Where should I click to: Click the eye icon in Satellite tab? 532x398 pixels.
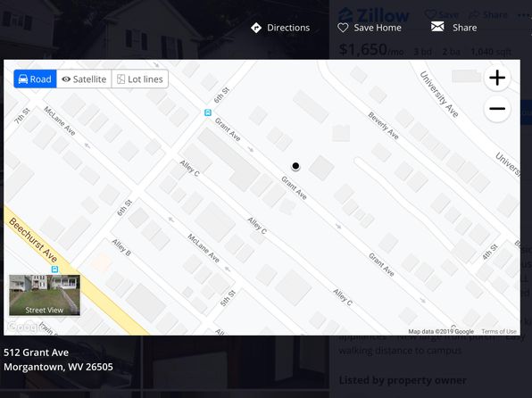[x=66, y=79]
